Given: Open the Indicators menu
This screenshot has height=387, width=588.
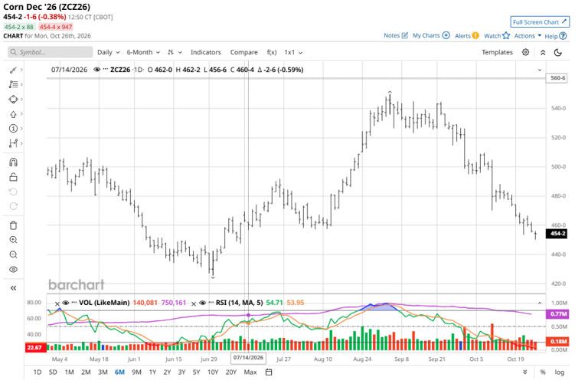Looking at the screenshot, I should [205, 52].
